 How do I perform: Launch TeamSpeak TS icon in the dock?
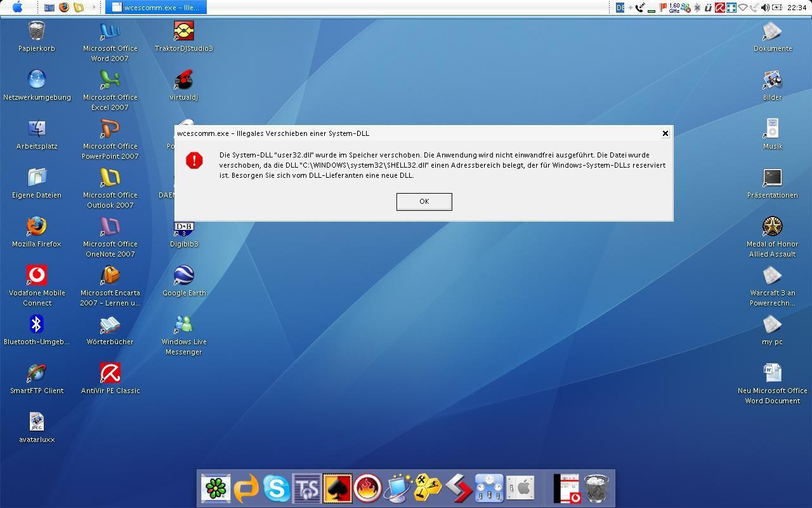(x=307, y=488)
